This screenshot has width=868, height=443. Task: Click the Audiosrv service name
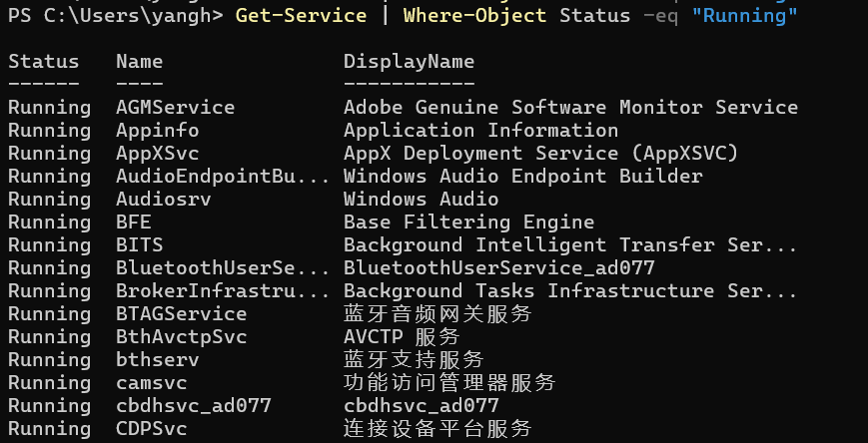[x=163, y=199]
